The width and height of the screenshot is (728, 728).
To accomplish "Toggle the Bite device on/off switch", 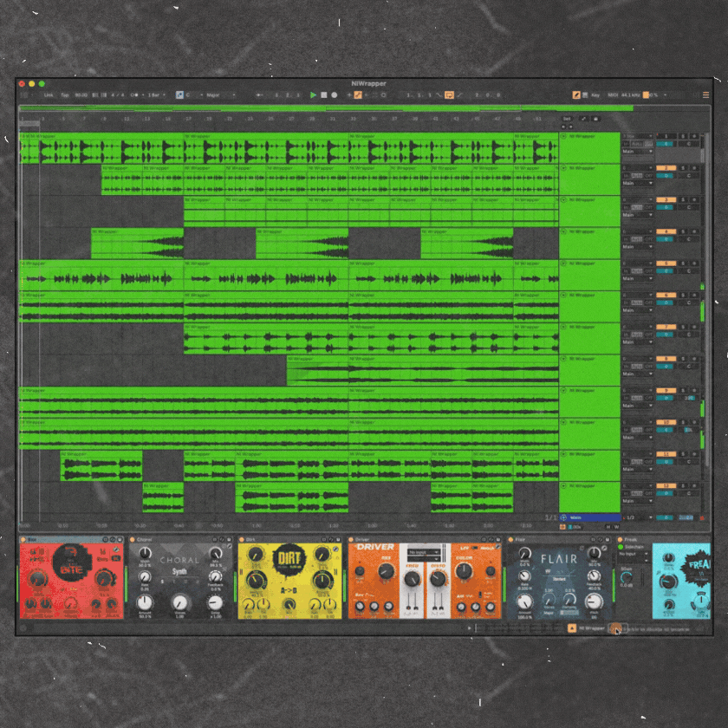I will pyautogui.click(x=23, y=539).
